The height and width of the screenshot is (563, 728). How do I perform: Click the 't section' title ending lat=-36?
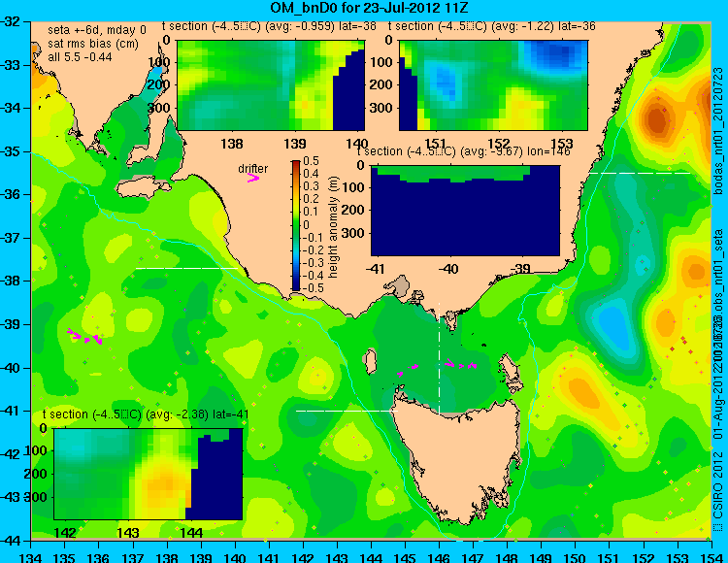click(492, 26)
